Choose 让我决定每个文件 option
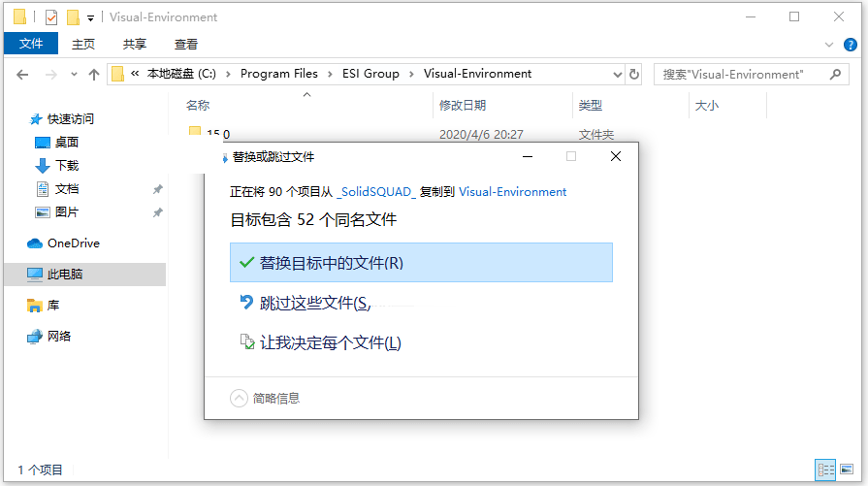 tap(330, 342)
